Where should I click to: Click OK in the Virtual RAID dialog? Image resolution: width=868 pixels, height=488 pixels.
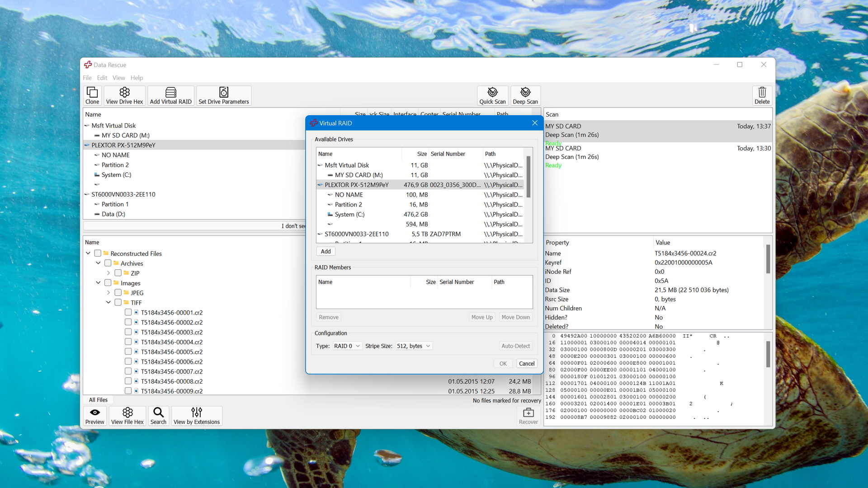pos(503,364)
